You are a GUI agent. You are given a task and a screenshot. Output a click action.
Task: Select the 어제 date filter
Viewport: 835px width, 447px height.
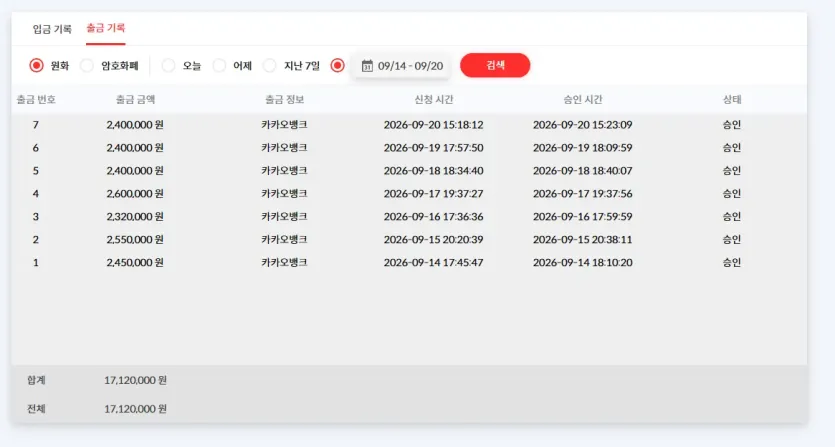pos(219,66)
